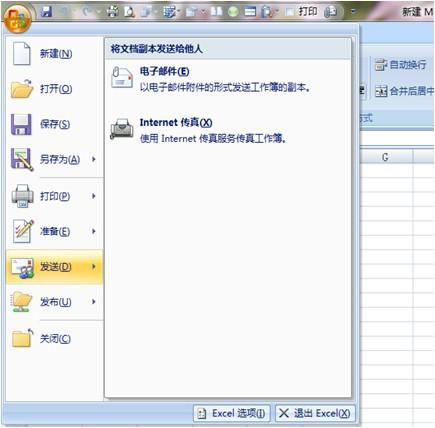Expand the 打印(P) submenu arrow
Image resolution: width=435 pixels, height=428 pixels.
[x=94, y=196]
